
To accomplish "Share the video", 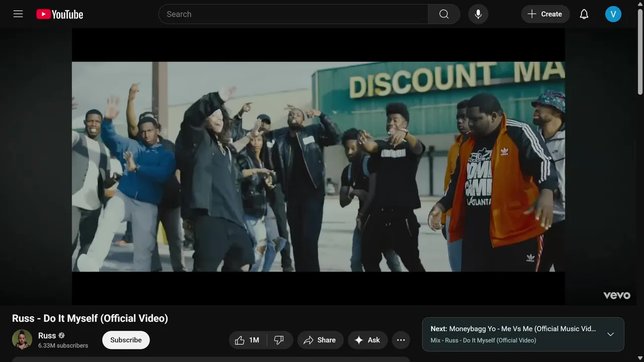I will (x=320, y=340).
